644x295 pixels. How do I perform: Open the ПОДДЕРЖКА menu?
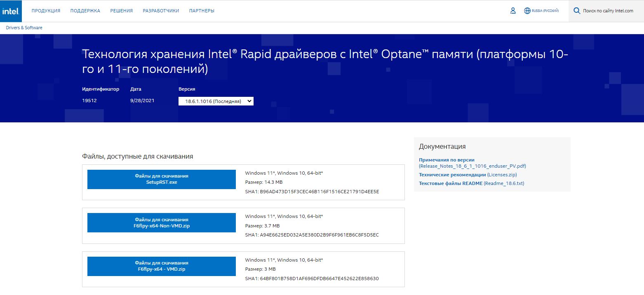click(x=85, y=11)
